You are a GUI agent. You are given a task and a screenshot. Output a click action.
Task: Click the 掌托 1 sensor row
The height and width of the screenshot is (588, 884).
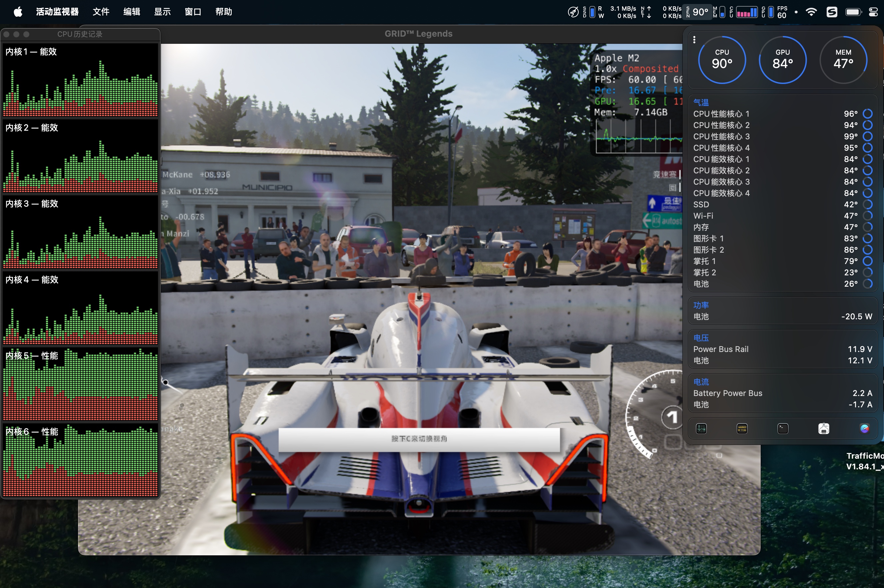pos(782,261)
